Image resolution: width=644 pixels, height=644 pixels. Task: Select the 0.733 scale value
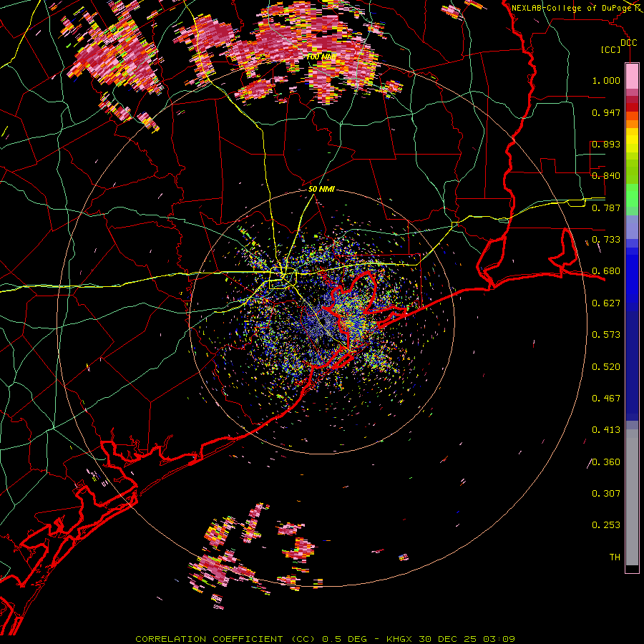pos(606,240)
